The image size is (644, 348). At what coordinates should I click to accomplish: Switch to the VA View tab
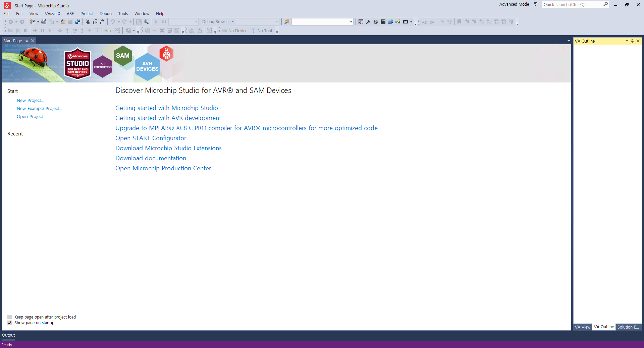[x=582, y=327]
